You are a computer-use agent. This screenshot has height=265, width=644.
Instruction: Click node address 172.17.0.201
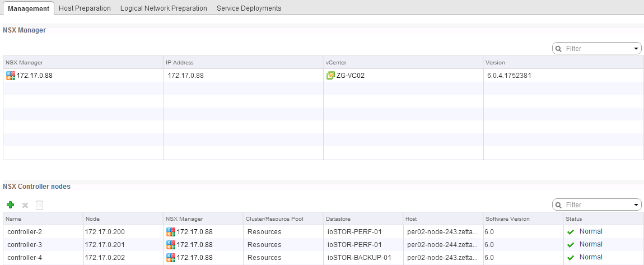click(x=105, y=245)
